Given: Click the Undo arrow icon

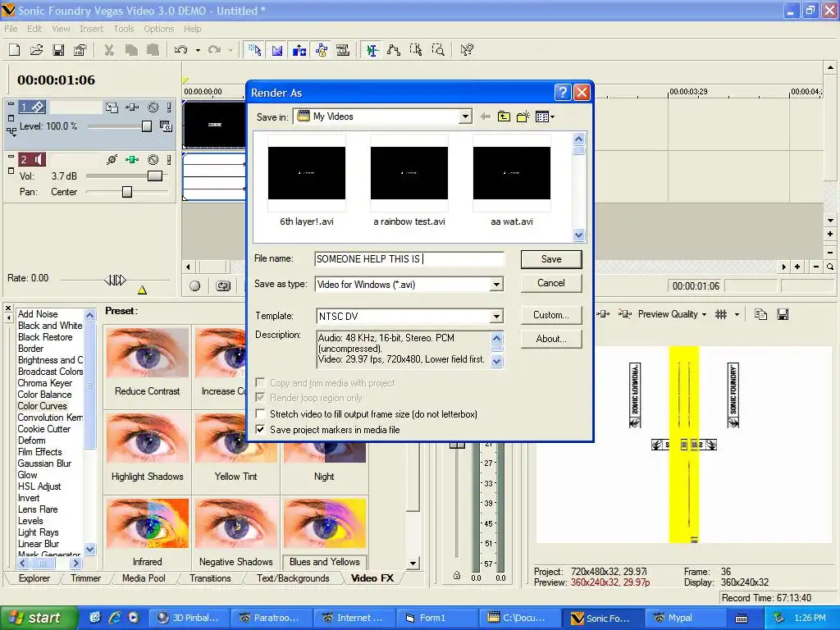Looking at the screenshot, I should pos(181,50).
